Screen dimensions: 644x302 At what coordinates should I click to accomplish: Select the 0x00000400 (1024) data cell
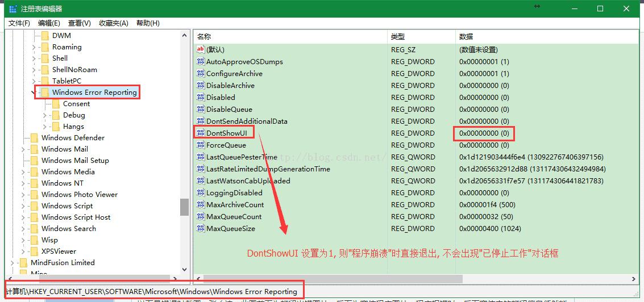tap(491, 228)
